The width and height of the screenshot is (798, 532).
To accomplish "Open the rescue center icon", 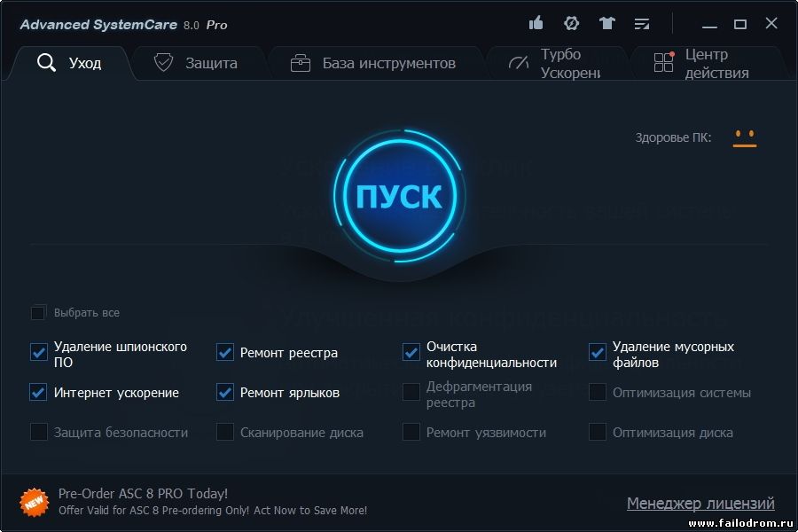I will pyautogui.click(x=571, y=23).
